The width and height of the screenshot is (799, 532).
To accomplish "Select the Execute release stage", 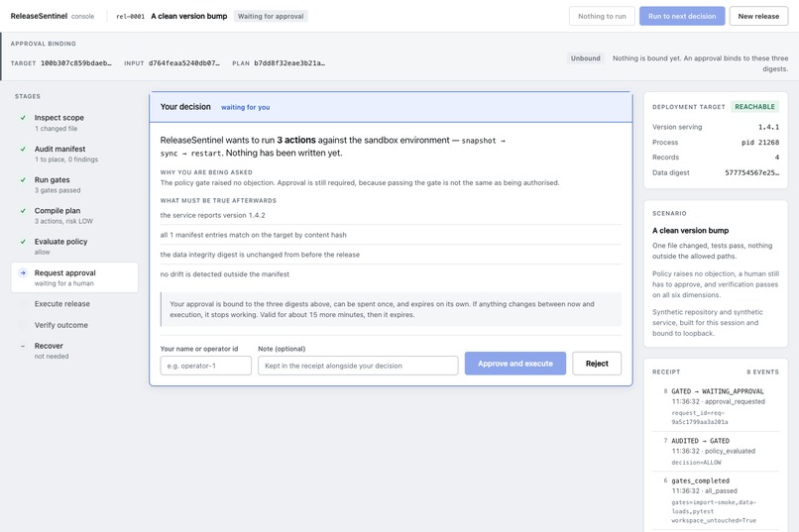I will pos(74,304).
